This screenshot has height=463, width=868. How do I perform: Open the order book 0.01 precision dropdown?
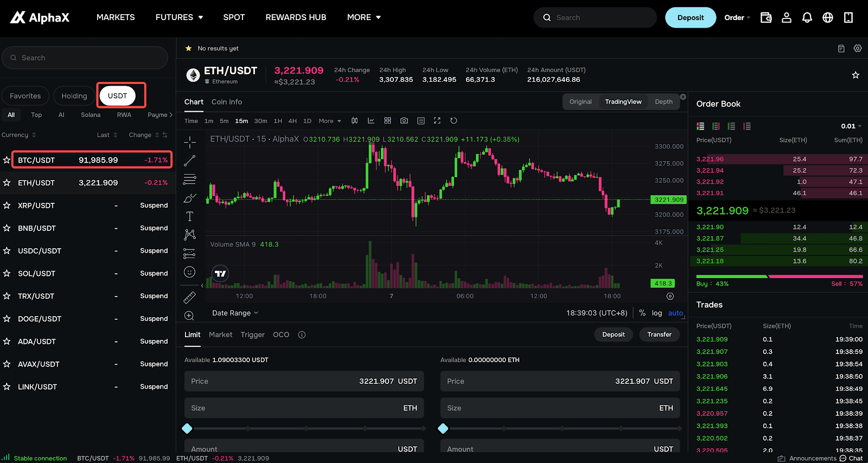point(851,126)
